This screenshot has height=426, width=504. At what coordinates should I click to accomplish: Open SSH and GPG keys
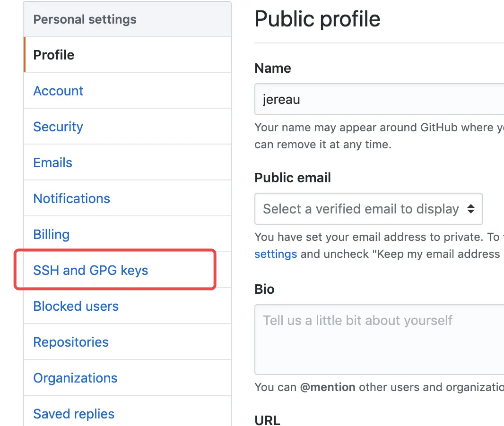coord(91,270)
